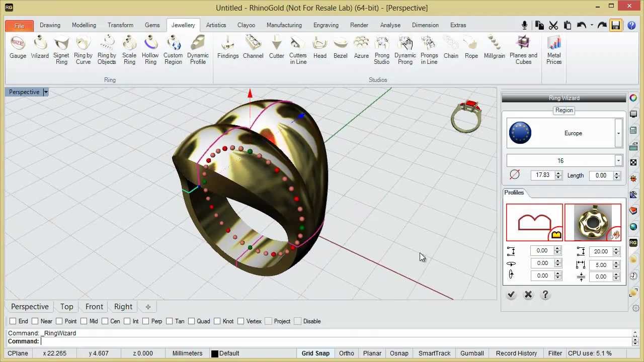Select Prongs in Line tool
This screenshot has width=644, height=362.
point(429,51)
